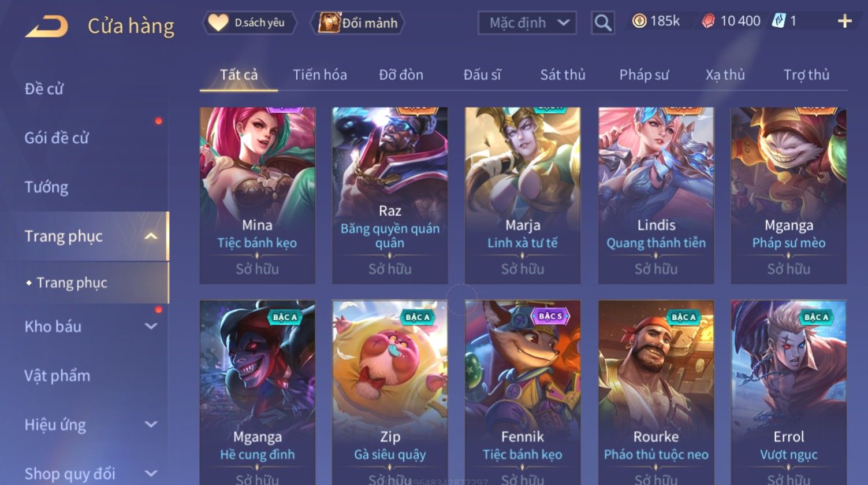Switch to the Sát thủ tab
This screenshot has height=485, width=868.
pyautogui.click(x=562, y=75)
